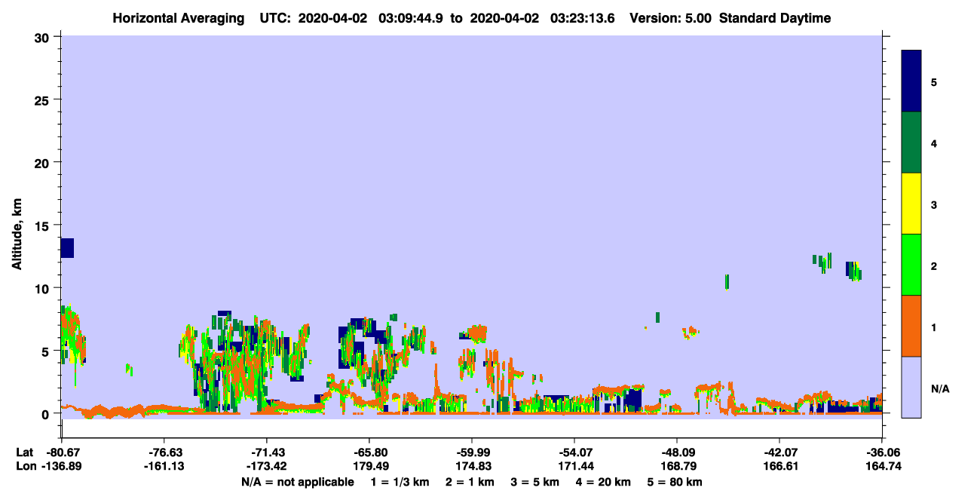
Task: Click legend text '3 = 5 km'
Action: [534, 482]
